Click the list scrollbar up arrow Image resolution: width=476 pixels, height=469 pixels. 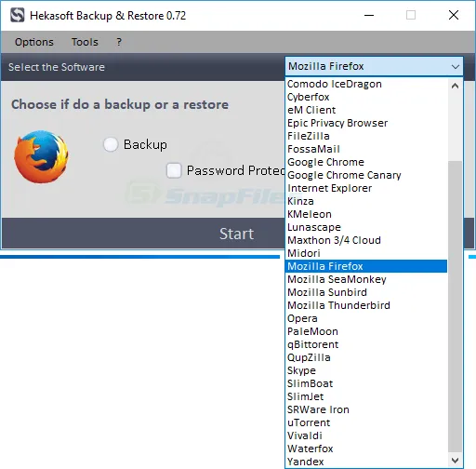click(x=455, y=86)
